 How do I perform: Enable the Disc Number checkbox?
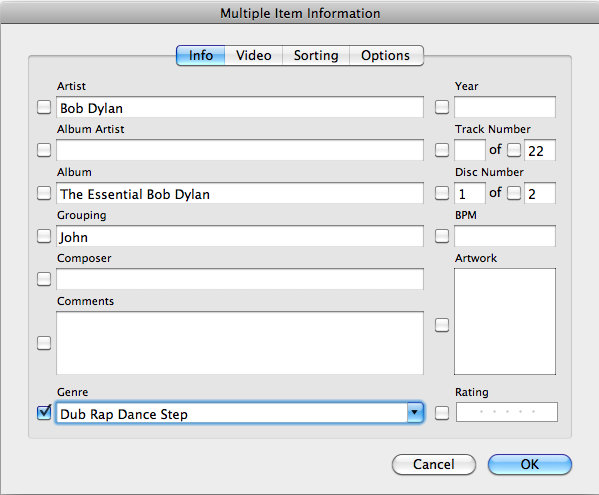click(442, 193)
